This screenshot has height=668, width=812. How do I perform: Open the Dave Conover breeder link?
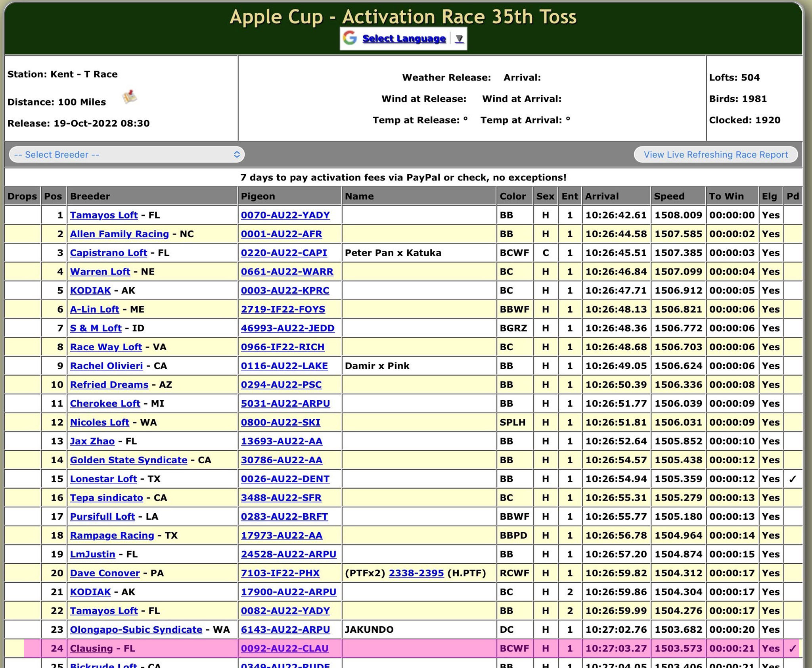pyautogui.click(x=105, y=573)
